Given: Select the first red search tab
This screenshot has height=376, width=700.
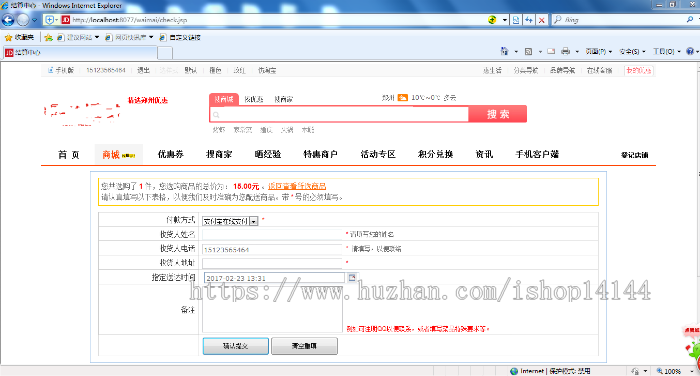Looking at the screenshot, I should point(224,99).
